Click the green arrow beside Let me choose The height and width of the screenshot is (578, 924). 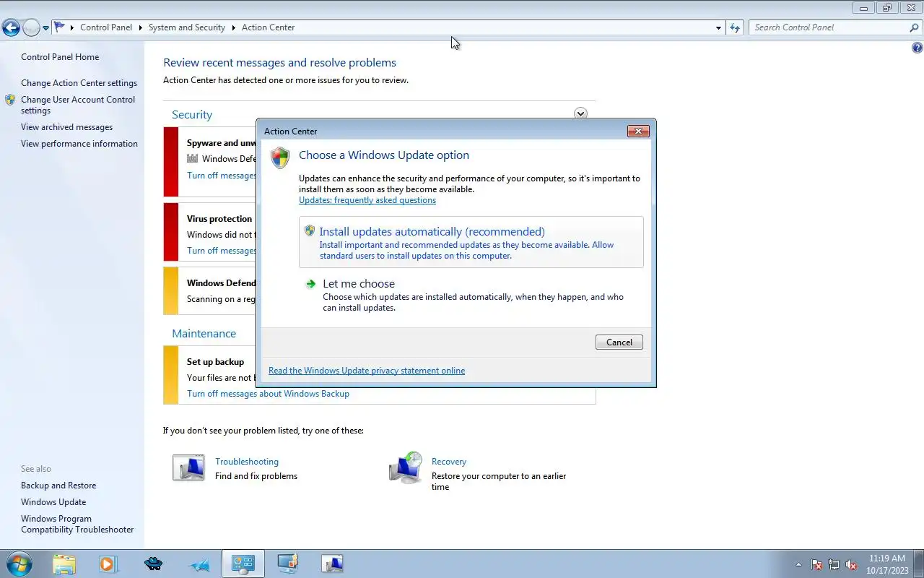coord(310,284)
